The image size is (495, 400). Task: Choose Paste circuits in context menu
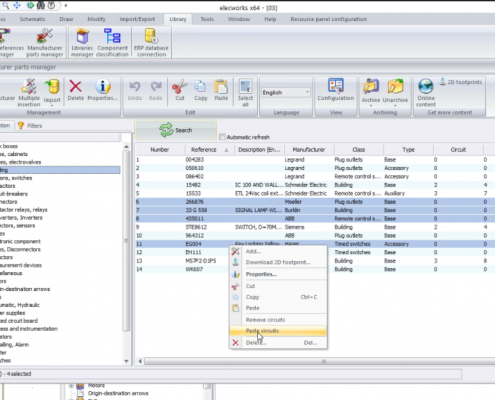pyautogui.click(x=278, y=331)
